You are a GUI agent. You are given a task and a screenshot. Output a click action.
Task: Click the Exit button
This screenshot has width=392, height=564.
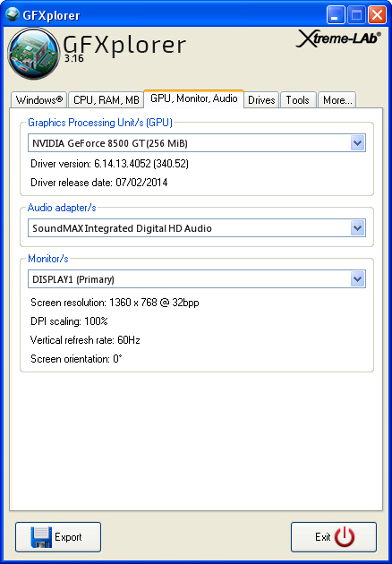click(334, 537)
